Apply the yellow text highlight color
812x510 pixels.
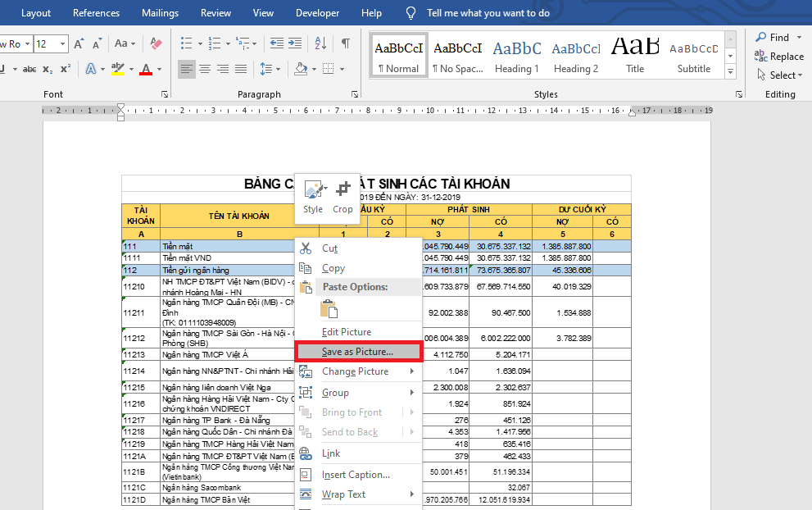[117, 70]
